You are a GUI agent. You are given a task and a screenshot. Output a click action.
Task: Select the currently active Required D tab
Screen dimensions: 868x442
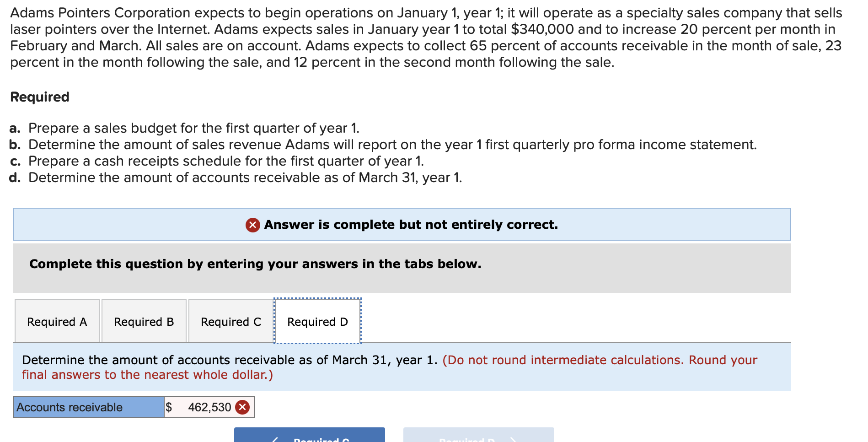coord(317,322)
